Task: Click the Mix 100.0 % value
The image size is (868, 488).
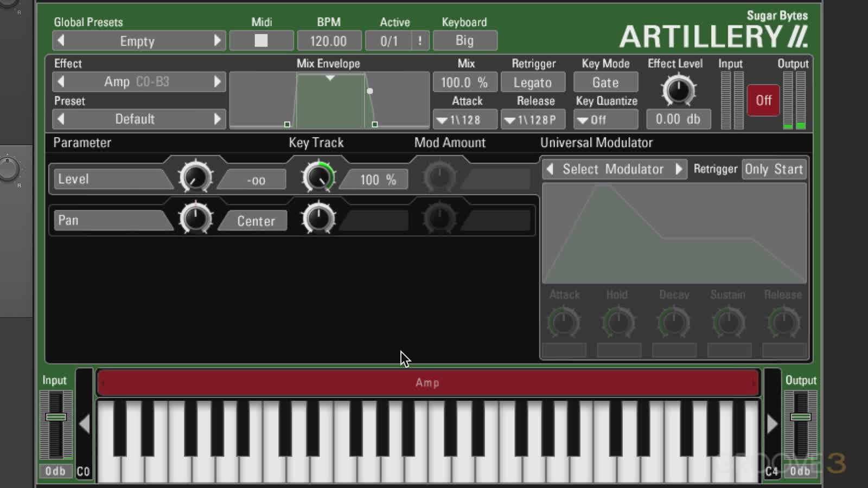Action: click(x=465, y=82)
